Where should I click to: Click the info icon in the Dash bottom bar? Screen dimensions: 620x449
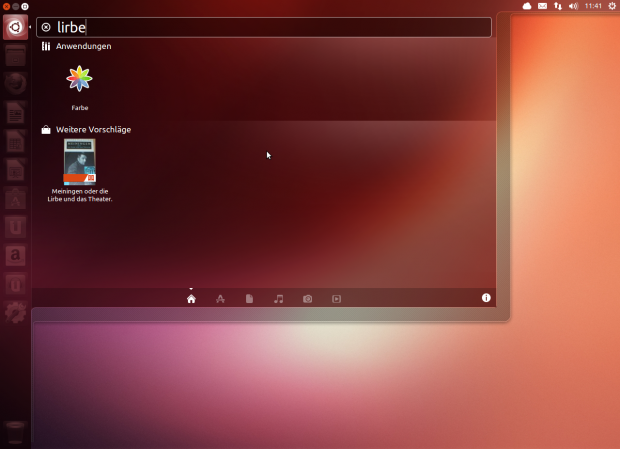(486, 298)
